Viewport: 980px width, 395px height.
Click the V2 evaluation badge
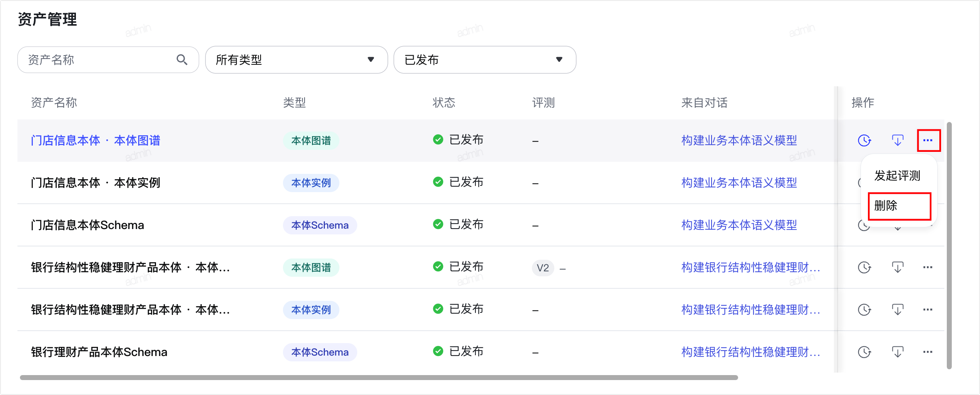click(543, 268)
